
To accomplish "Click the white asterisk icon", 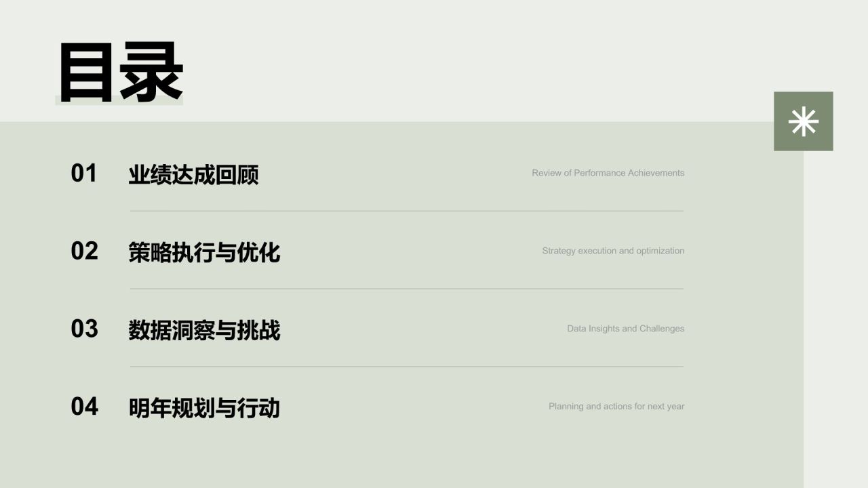I will tap(803, 121).
